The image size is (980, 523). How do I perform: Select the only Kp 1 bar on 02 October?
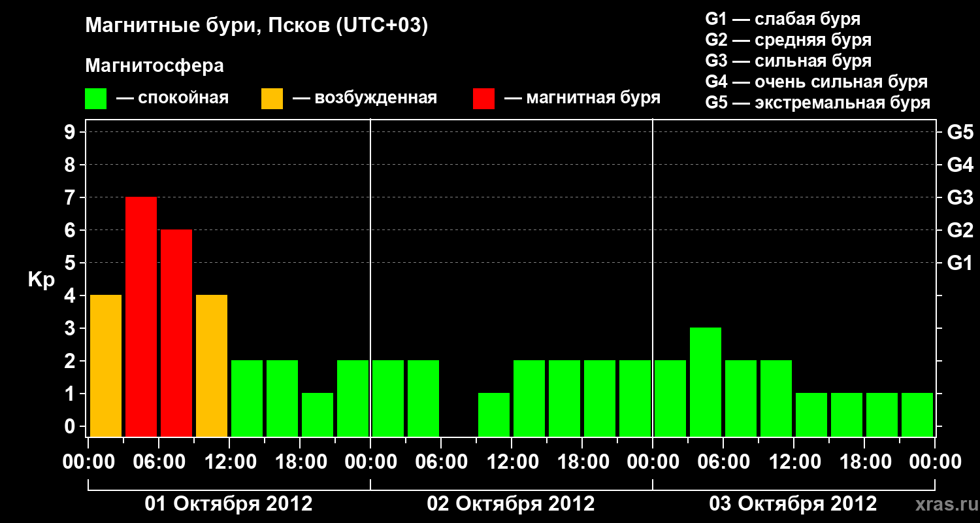pos(494,414)
